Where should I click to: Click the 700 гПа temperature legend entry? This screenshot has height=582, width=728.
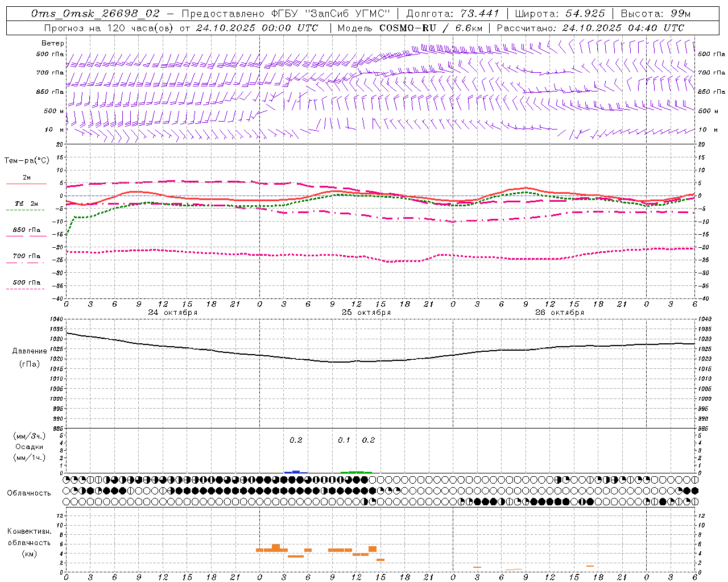tap(26, 256)
